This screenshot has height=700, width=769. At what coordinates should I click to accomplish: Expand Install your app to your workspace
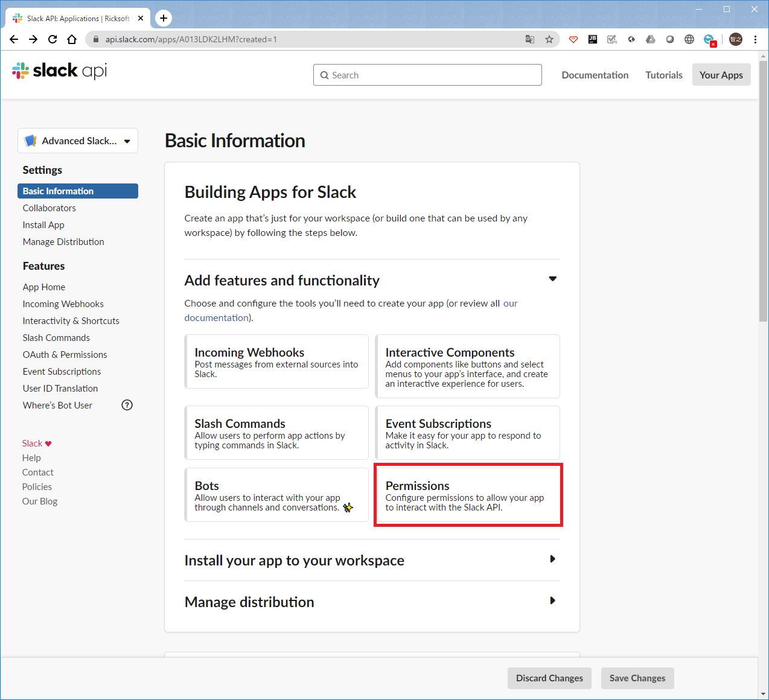coord(552,559)
